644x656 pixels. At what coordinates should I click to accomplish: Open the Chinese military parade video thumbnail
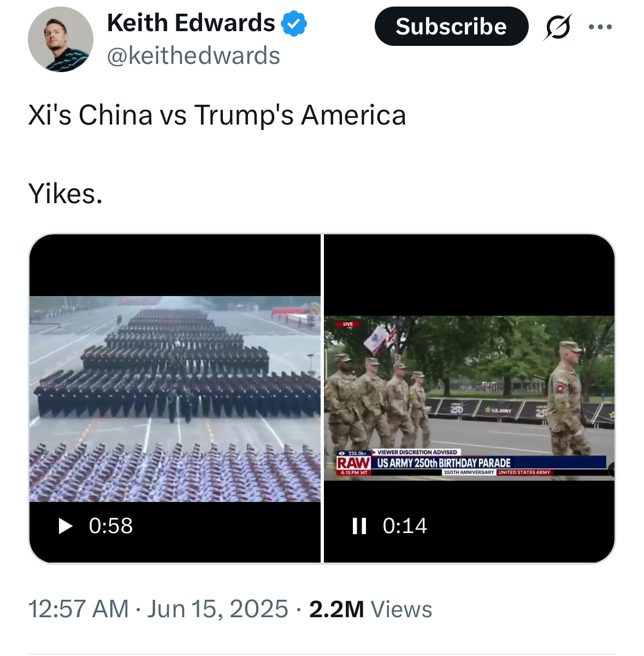[175, 399]
